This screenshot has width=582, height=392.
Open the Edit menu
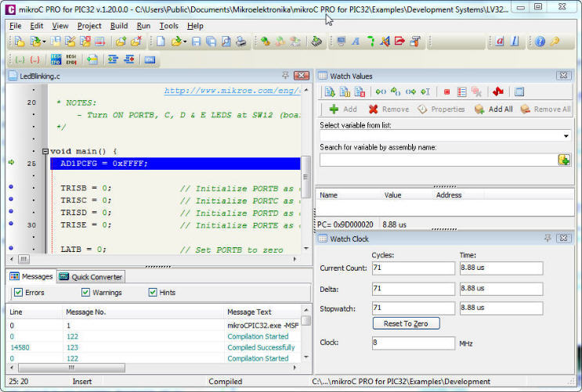36,26
